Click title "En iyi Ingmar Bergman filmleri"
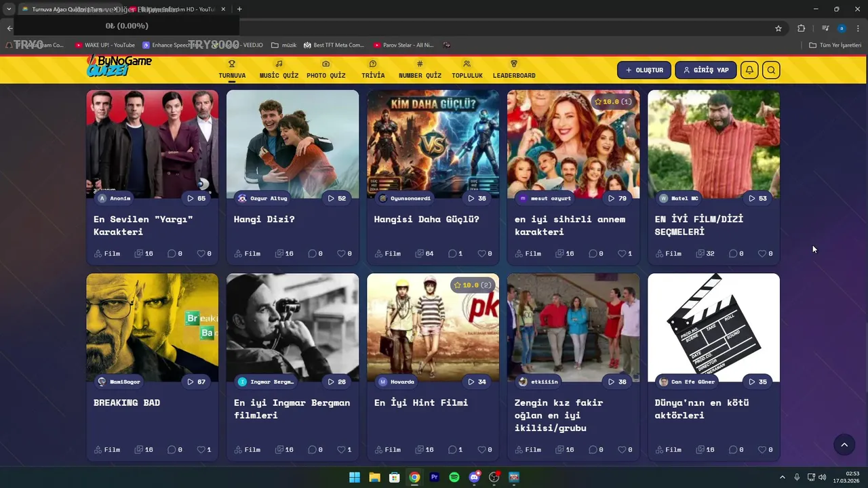The image size is (868, 488). pyautogui.click(x=292, y=409)
